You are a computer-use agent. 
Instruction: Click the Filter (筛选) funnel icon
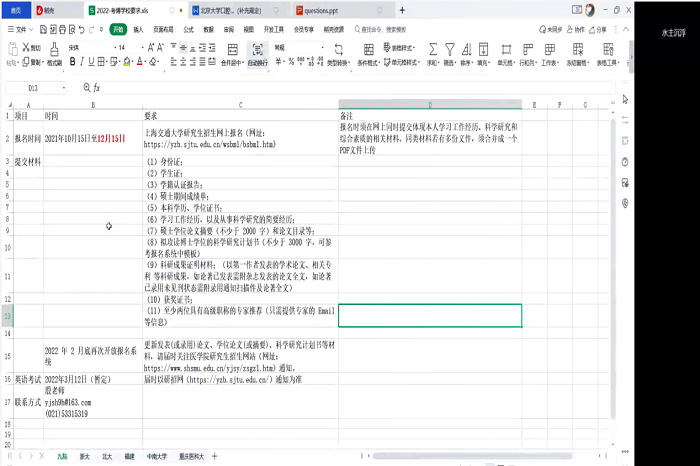[451, 48]
